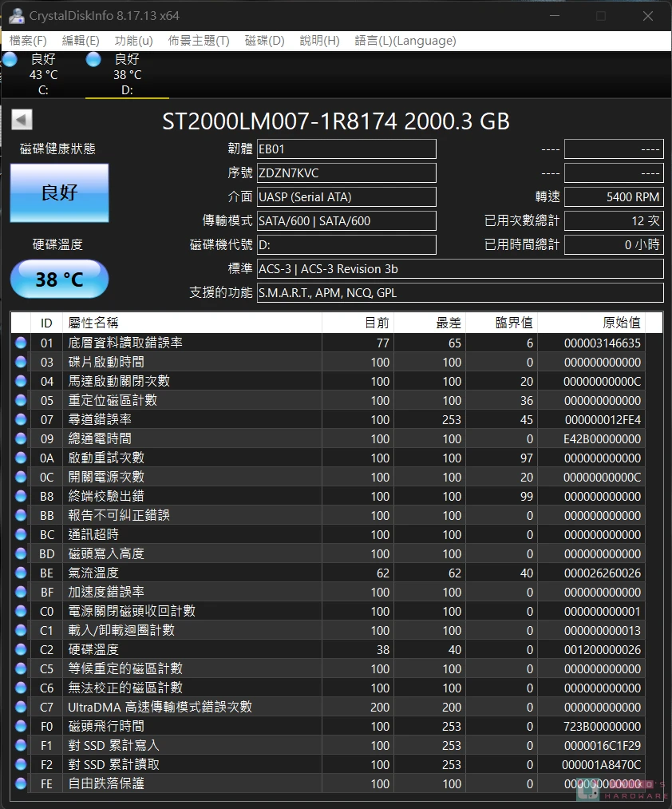Click the 傳輸模式 field SATA/600 | SATA/600
The width and height of the screenshot is (672, 809).
(346, 221)
